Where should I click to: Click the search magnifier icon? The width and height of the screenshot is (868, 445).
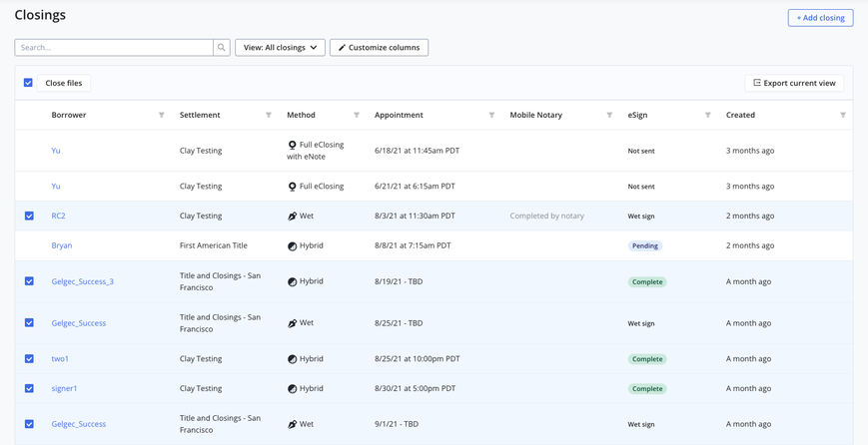[x=222, y=48]
